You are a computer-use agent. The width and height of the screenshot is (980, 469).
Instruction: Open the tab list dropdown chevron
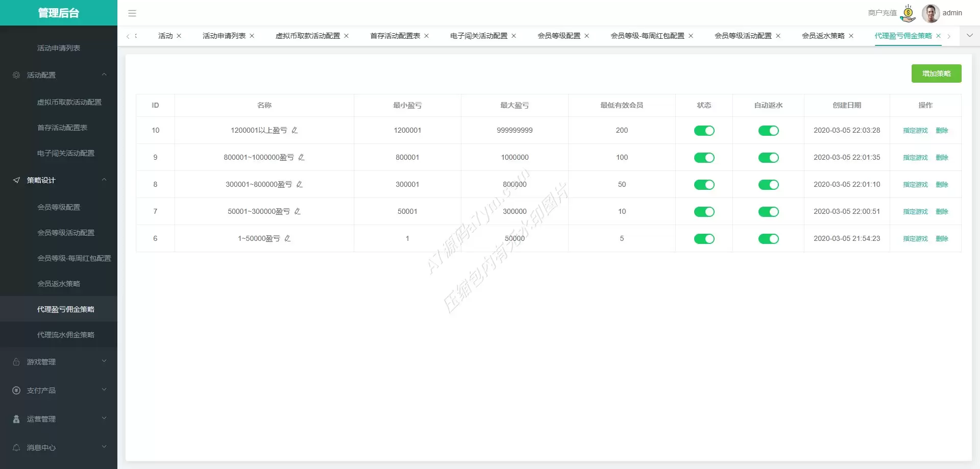click(x=969, y=36)
